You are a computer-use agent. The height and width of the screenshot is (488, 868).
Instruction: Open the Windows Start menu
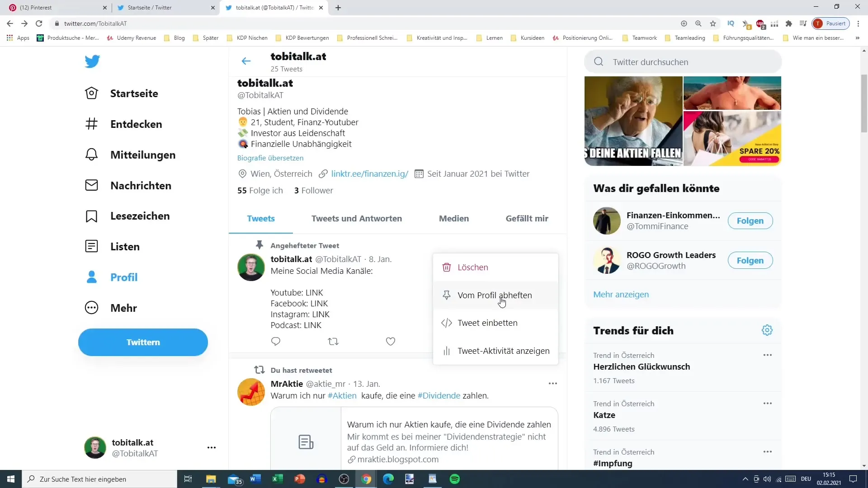tap(11, 479)
